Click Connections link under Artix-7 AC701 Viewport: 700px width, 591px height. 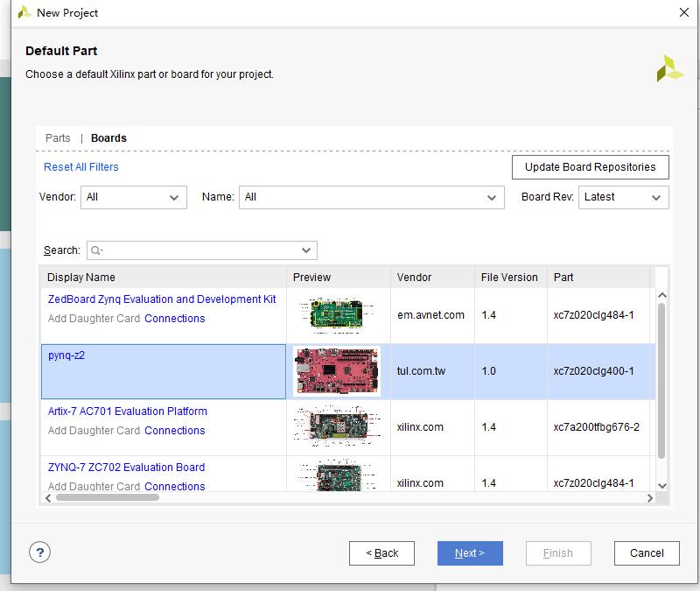[174, 431]
